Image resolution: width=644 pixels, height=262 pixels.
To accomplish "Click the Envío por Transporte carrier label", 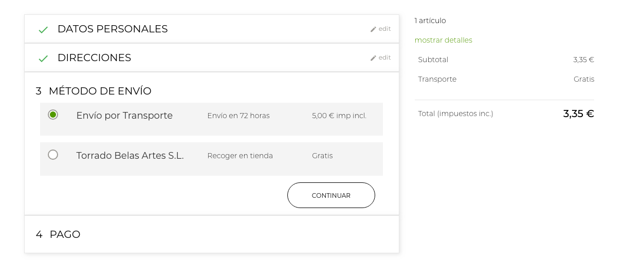I will pos(124,116).
